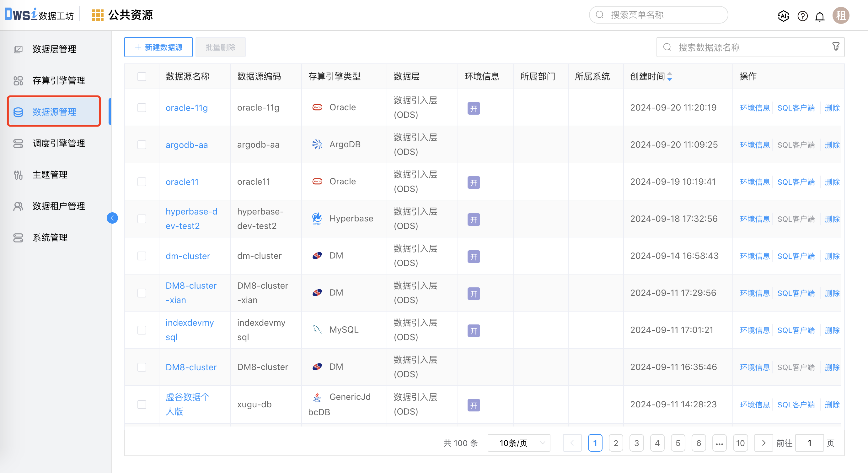Click the 租 avatar icon
The image size is (868, 473).
[x=841, y=15]
